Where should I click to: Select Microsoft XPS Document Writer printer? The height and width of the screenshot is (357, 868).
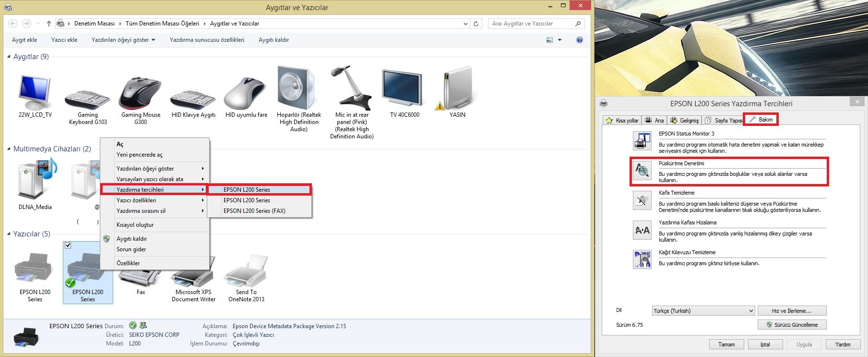coord(193,272)
